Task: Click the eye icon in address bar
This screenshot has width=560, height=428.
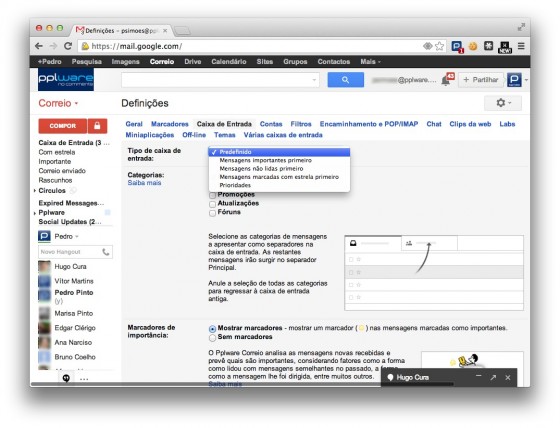Action: tap(428, 46)
